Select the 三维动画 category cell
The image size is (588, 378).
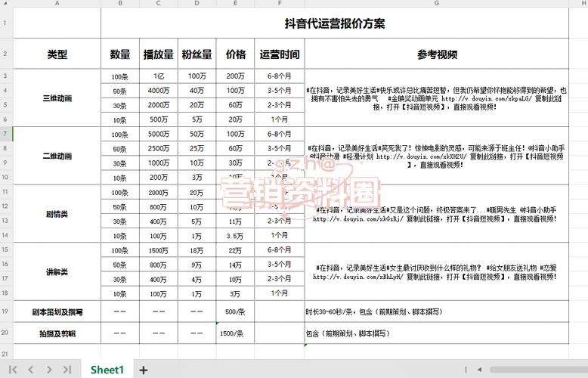tap(57, 98)
